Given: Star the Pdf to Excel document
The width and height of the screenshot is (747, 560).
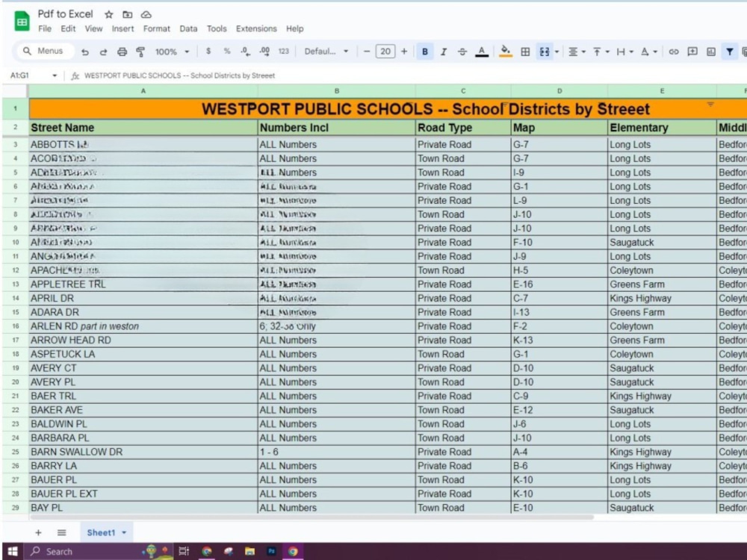Looking at the screenshot, I should coord(108,15).
